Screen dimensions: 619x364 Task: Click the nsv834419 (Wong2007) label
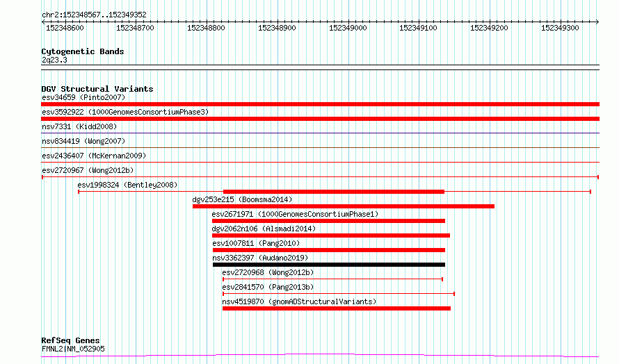coord(83,141)
